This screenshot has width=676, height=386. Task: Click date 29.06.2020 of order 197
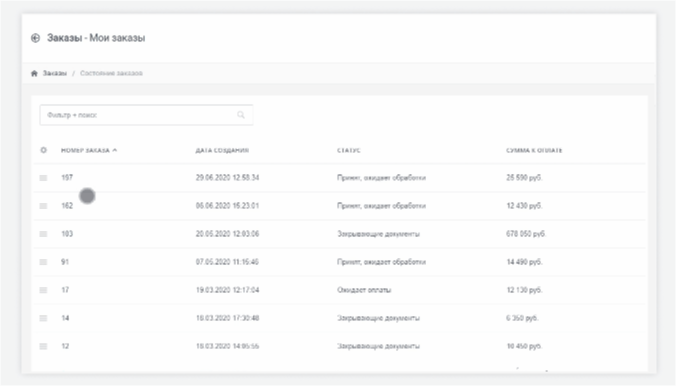pos(227,178)
